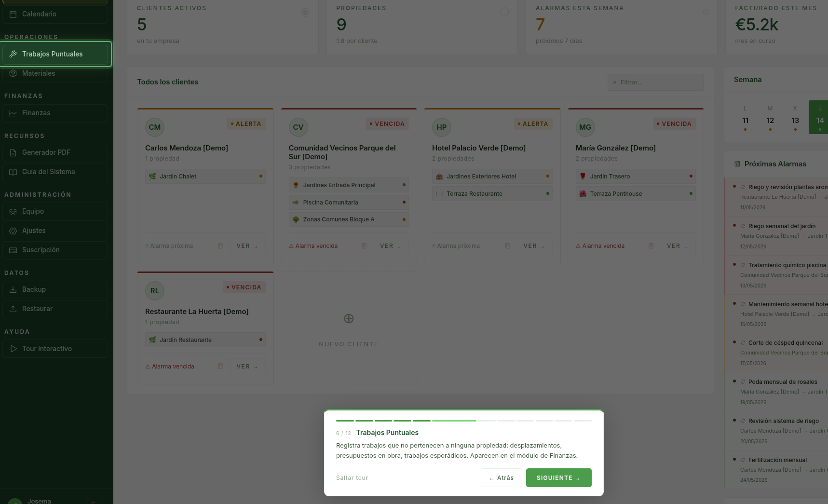The width and height of the screenshot is (828, 504).
Task: Open Guía del Sistema
Action: click(55, 172)
